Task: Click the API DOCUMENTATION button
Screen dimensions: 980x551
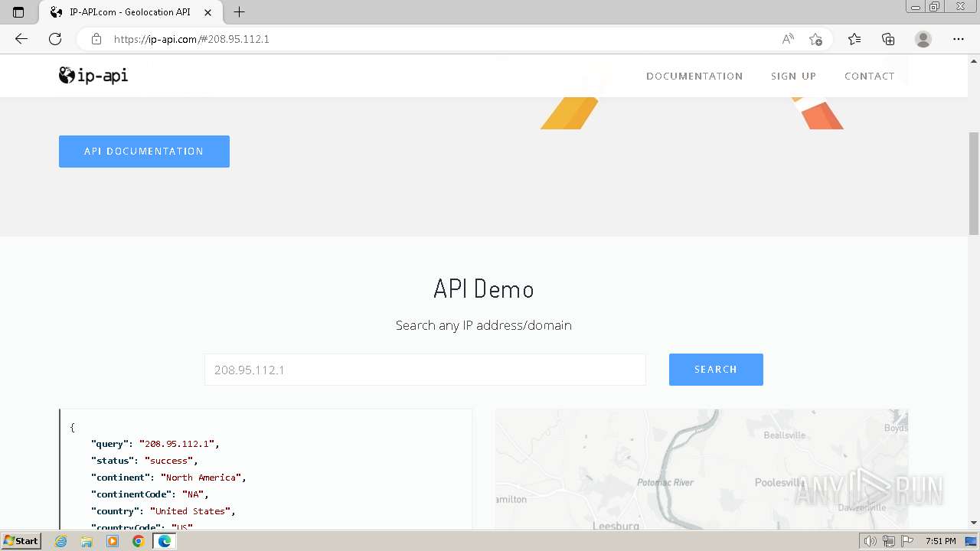Action: (144, 152)
